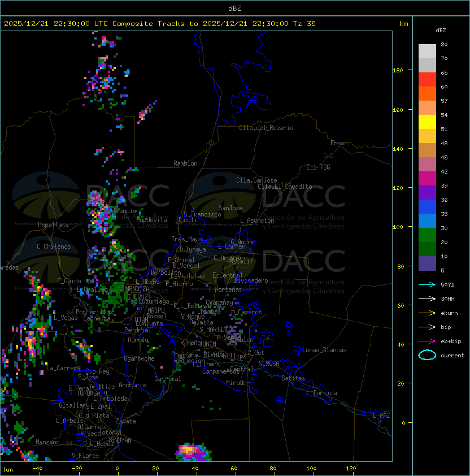This screenshot has width=470, height=476.
Task: Click the Catitas place label
Action: 293,378
